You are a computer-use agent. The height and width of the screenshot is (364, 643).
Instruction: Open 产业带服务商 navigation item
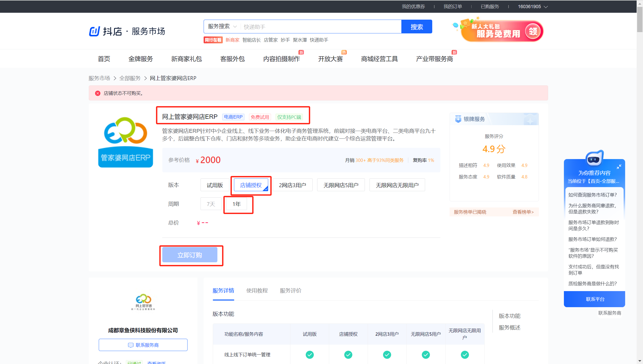click(435, 59)
